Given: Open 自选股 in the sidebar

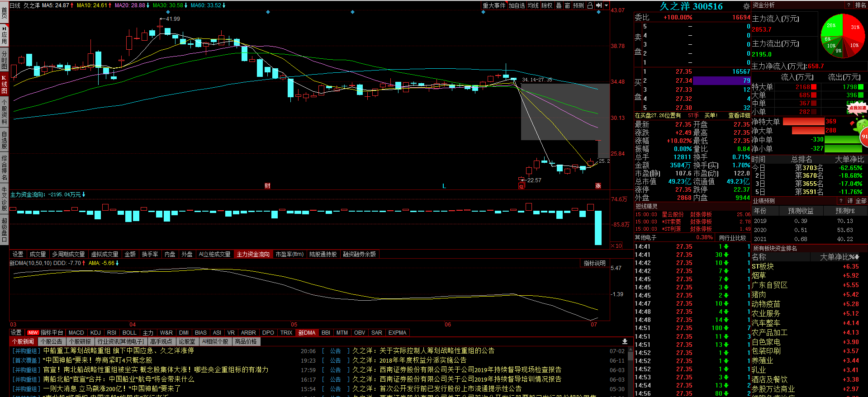Looking at the screenshot, I should [x=4, y=140].
